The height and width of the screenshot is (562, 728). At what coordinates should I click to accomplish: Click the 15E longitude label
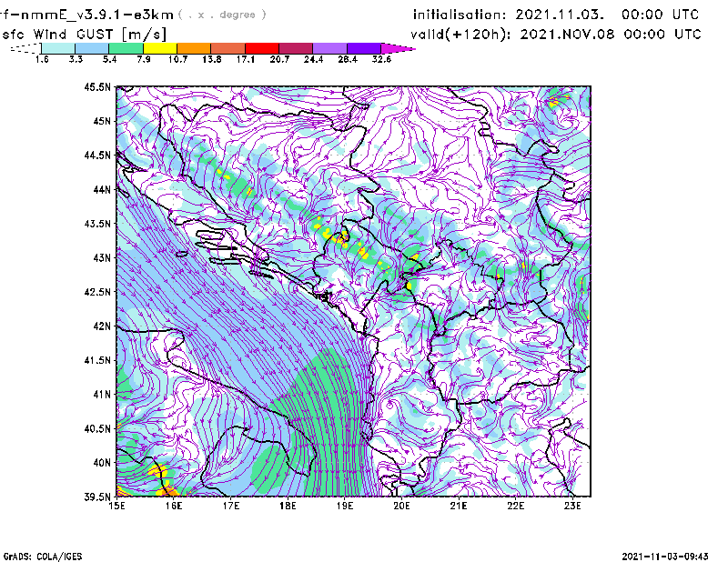tap(117, 506)
